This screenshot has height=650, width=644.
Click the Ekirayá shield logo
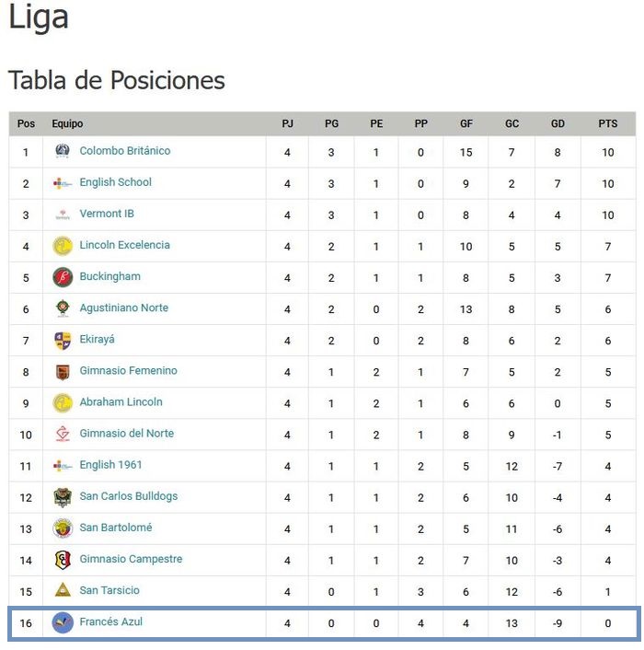[63, 340]
